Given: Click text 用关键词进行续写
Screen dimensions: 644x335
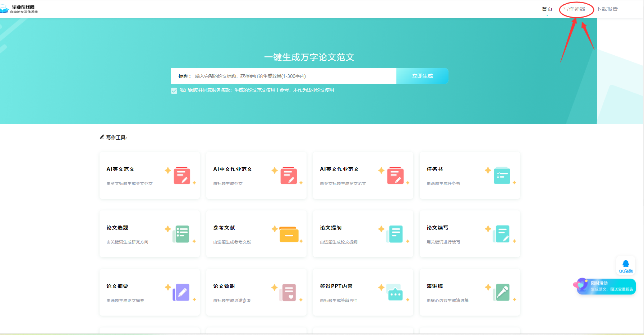Looking at the screenshot, I should click(x=443, y=242).
